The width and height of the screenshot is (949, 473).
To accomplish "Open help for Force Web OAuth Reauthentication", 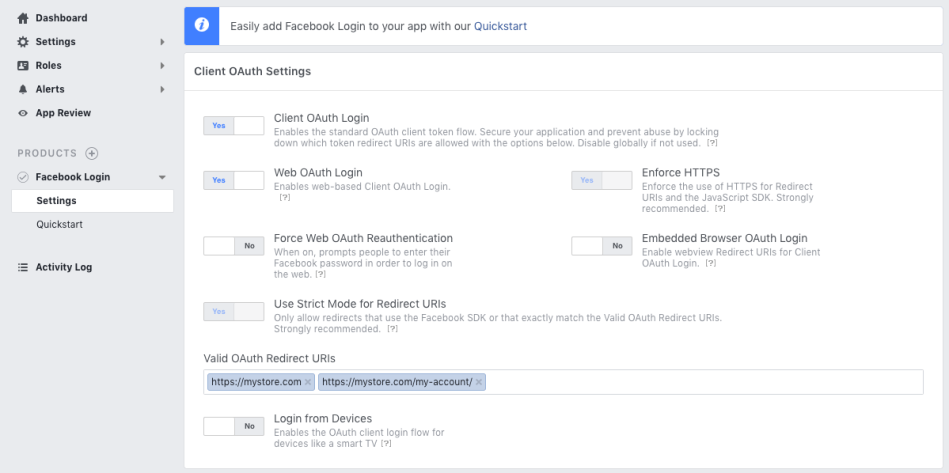I will (x=321, y=275).
